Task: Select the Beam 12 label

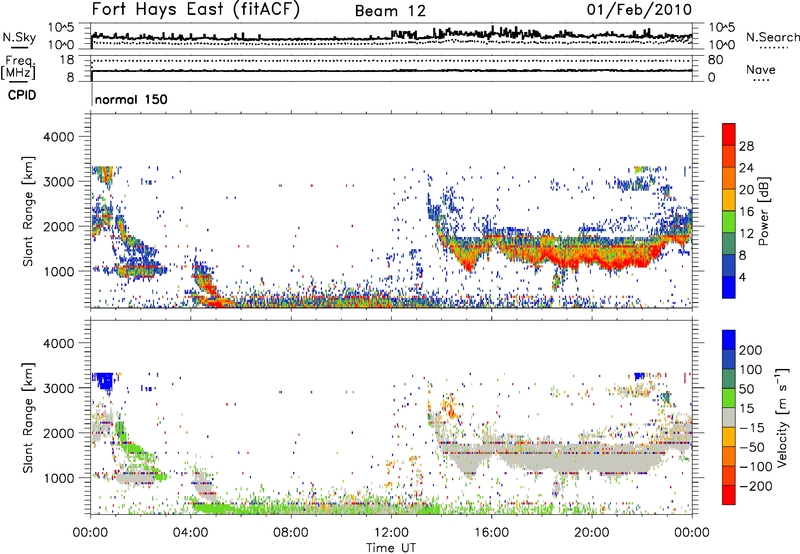Action: tap(390, 11)
